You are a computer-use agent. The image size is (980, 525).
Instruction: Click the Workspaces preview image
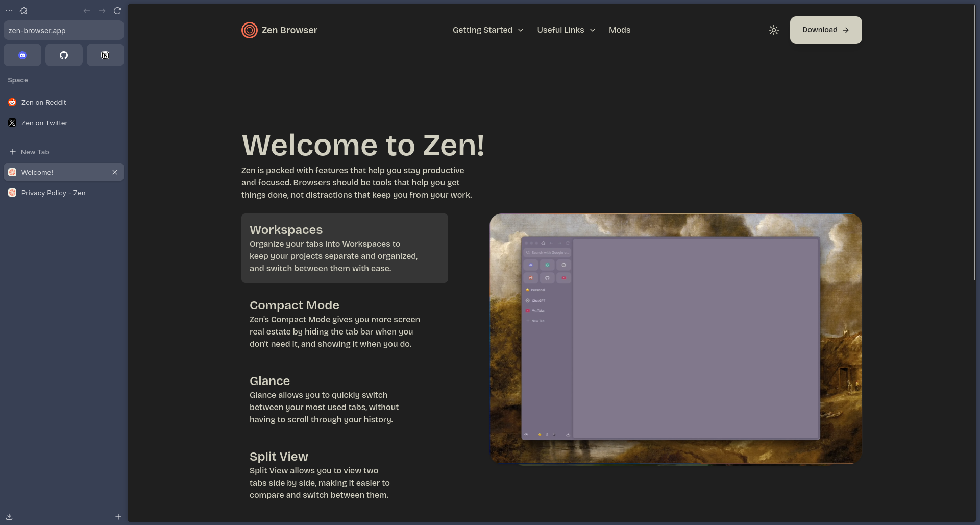(676, 339)
